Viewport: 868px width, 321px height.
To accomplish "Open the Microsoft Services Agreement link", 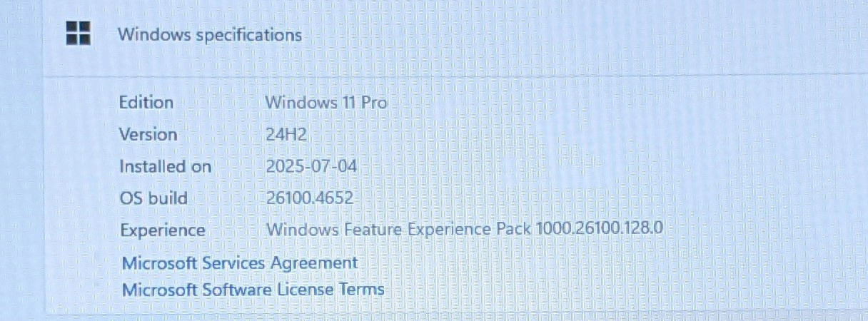I will tap(240, 263).
